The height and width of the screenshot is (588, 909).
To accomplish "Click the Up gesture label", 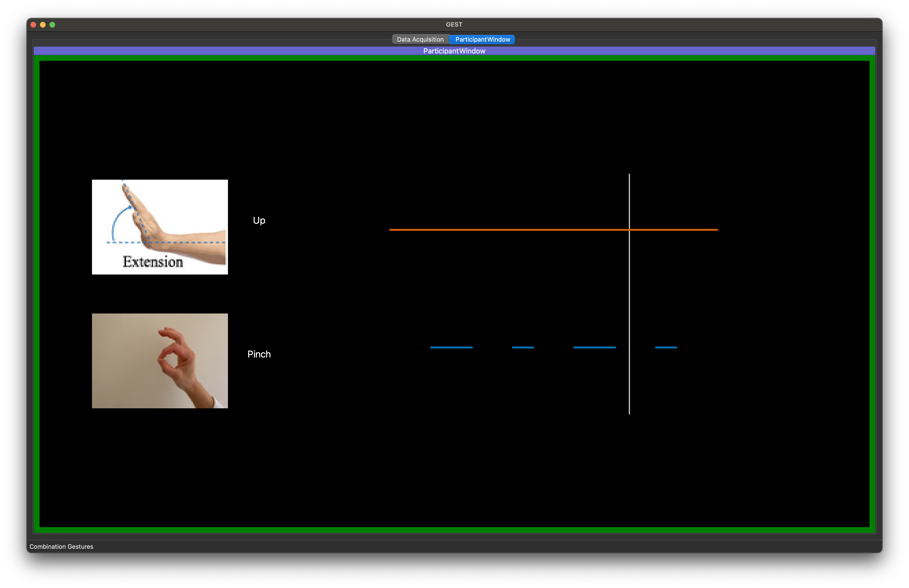I will (259, 220).
